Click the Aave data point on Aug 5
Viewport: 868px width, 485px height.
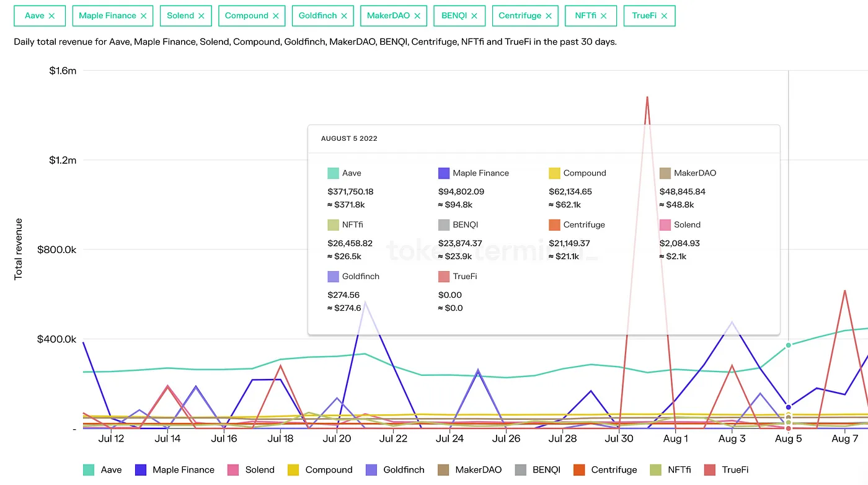click(x=789, y=345)
